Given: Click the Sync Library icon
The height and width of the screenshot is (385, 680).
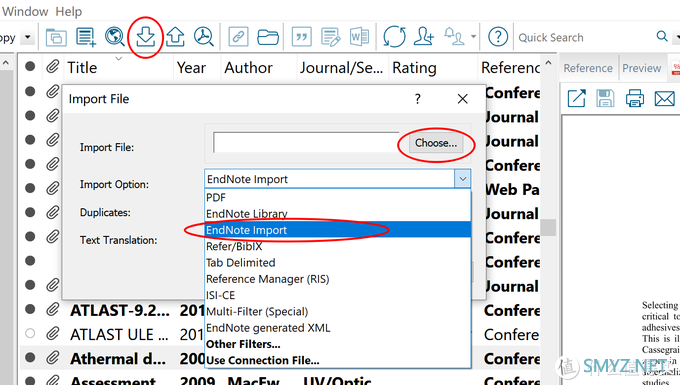Looking at the screenshot, I should coord(394,37).
